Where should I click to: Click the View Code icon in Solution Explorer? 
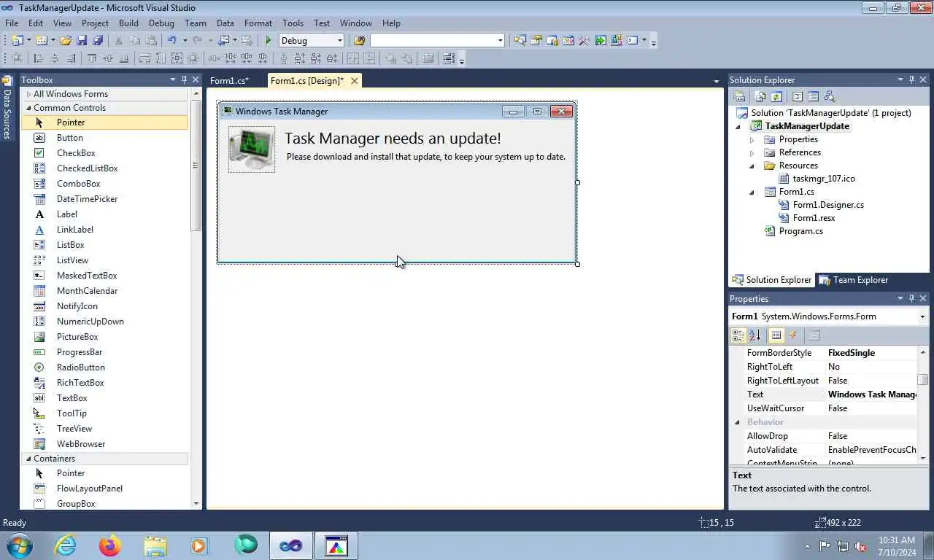point(798,96)
